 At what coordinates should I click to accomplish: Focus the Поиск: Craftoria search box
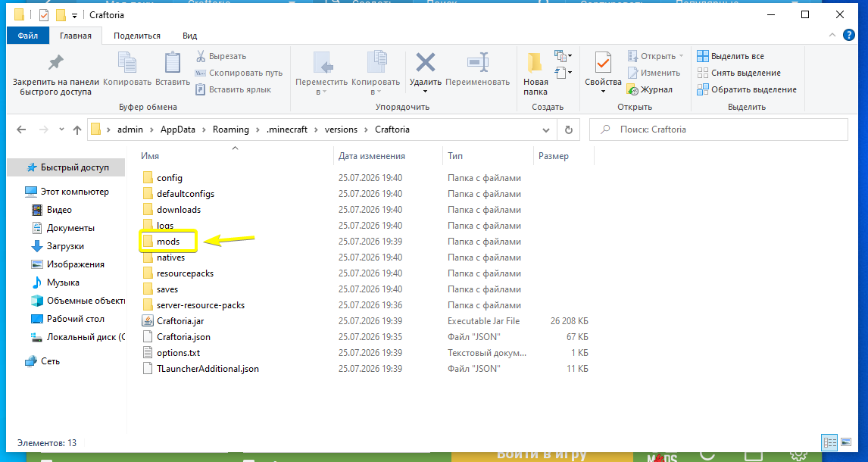(x=719, y=130)
